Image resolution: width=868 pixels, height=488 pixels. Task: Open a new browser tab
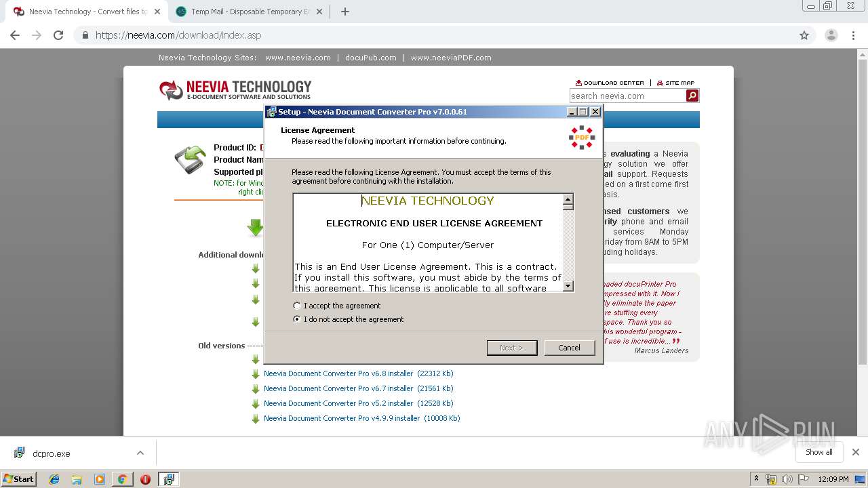click(345, 12)
